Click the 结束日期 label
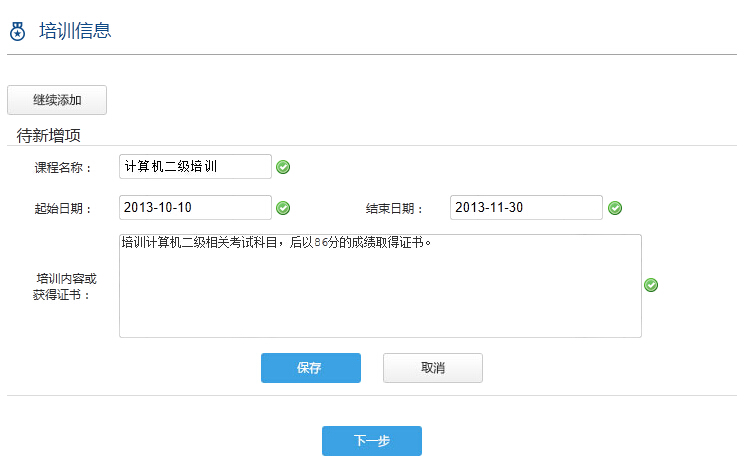This screenshot has height=464, width=754. (x=394, y=208)
